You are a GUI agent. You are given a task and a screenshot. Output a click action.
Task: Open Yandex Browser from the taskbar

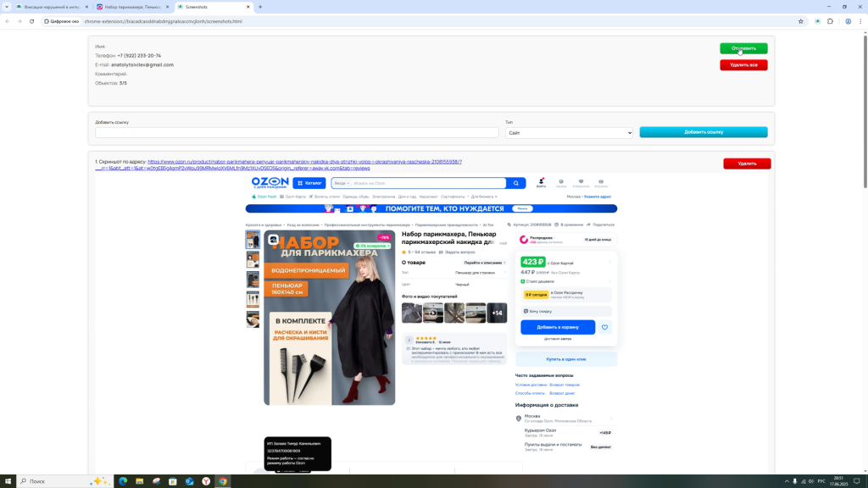tap(206, 481)
